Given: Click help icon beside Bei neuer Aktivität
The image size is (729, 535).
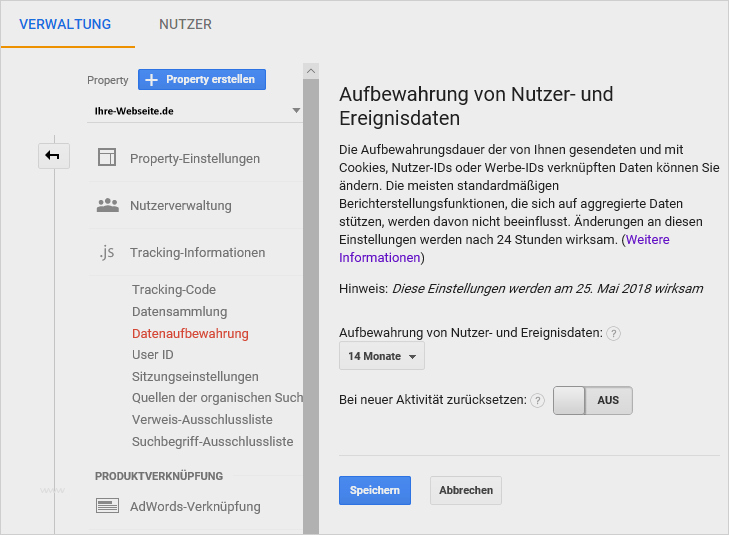Looking at the screenshot, I should pyautogui.click(x=538, y=400).
